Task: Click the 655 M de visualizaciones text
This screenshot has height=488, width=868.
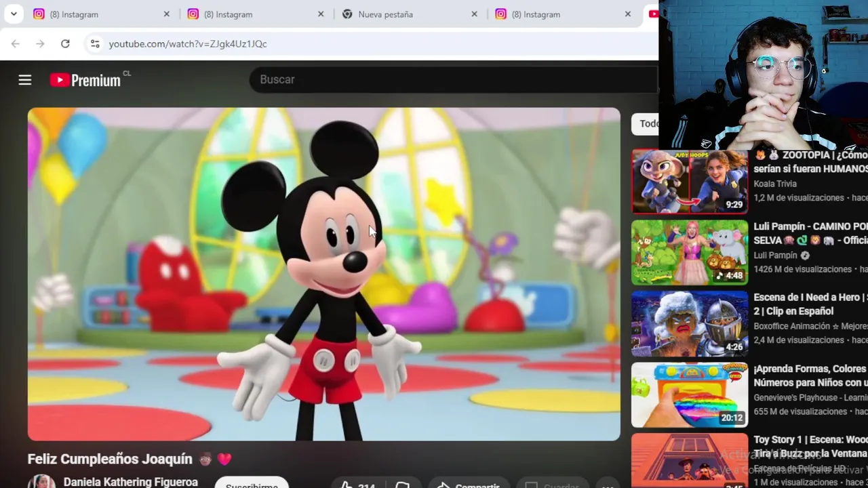Action: 800,411
